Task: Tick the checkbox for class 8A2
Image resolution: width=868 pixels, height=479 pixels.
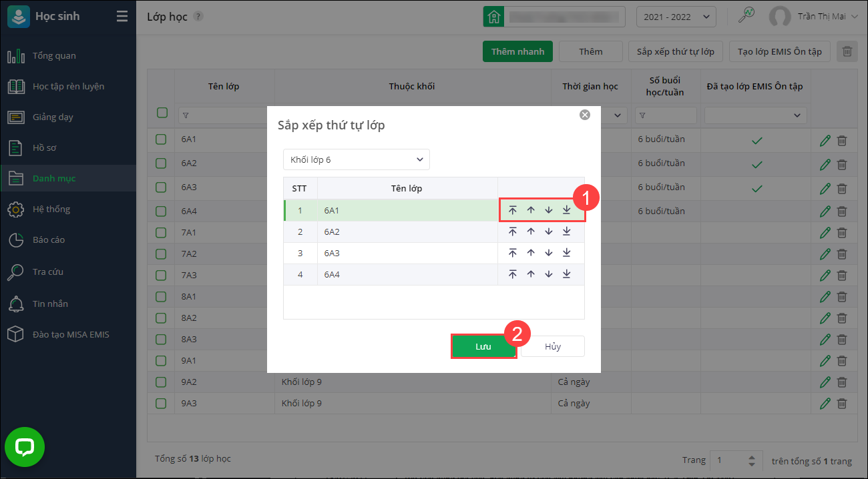Action: pos(161,318)
